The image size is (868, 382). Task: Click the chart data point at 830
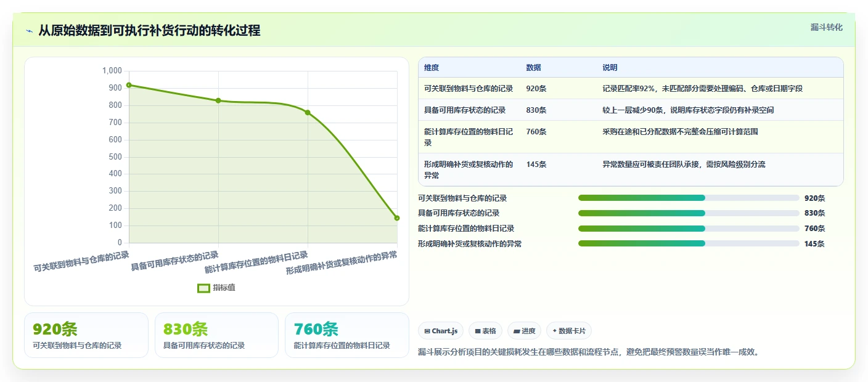[218, 100]
